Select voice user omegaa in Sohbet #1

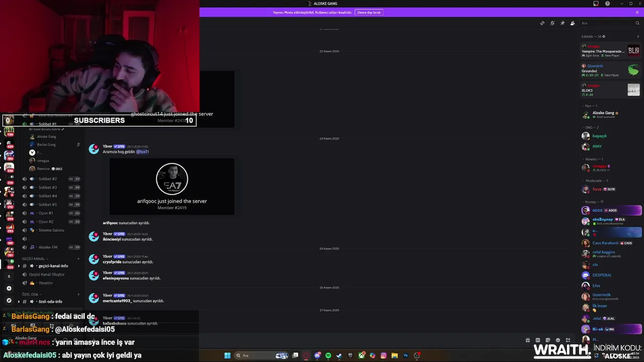tap(54, 161)
